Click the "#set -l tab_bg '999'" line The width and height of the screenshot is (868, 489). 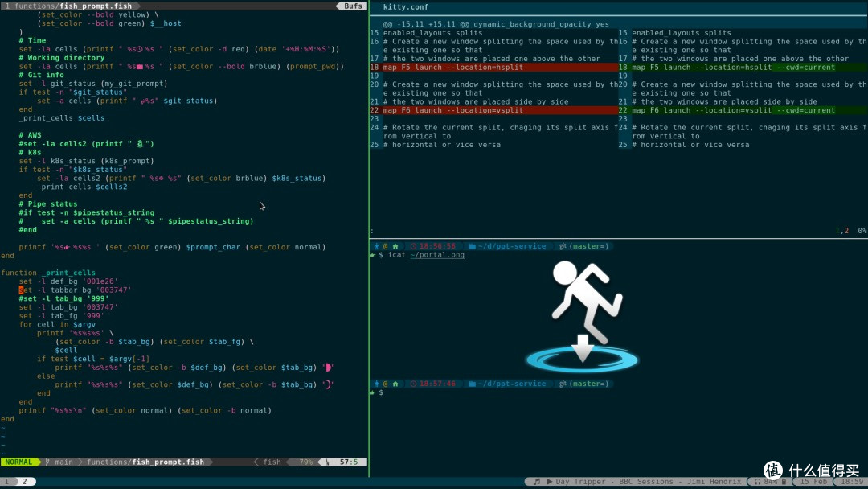click(x=63, y=298)
